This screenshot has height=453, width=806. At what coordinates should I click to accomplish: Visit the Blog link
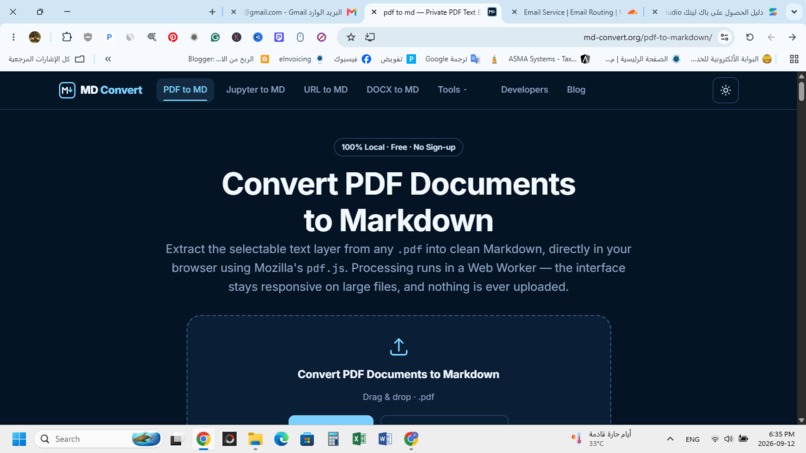[x=576, y=90]
